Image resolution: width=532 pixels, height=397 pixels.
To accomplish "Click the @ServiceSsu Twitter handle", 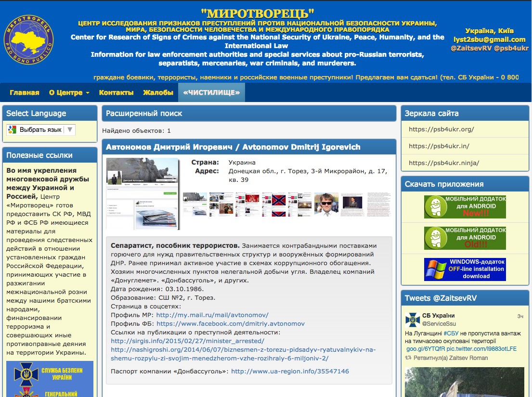I will pyautogui.click(x=439, y=324).
